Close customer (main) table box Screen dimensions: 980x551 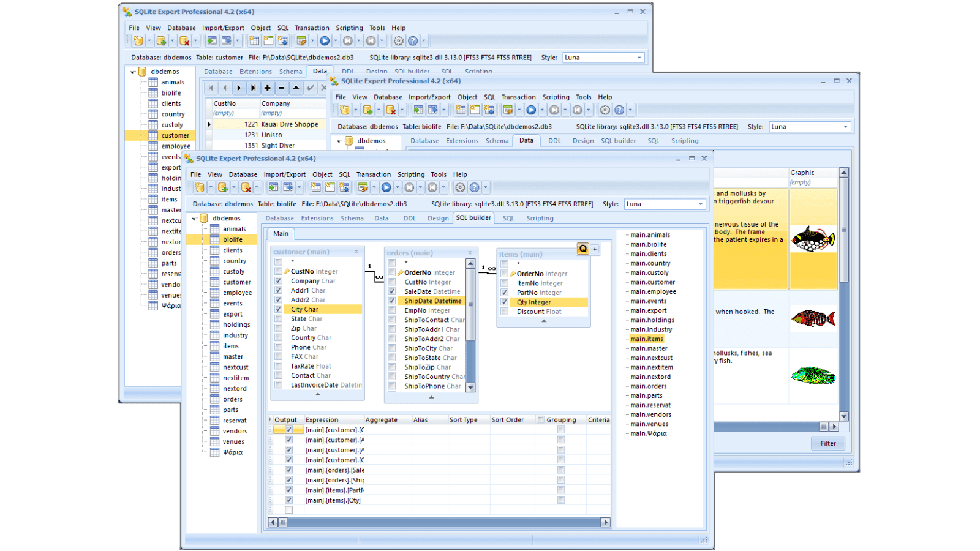[356, 252]
